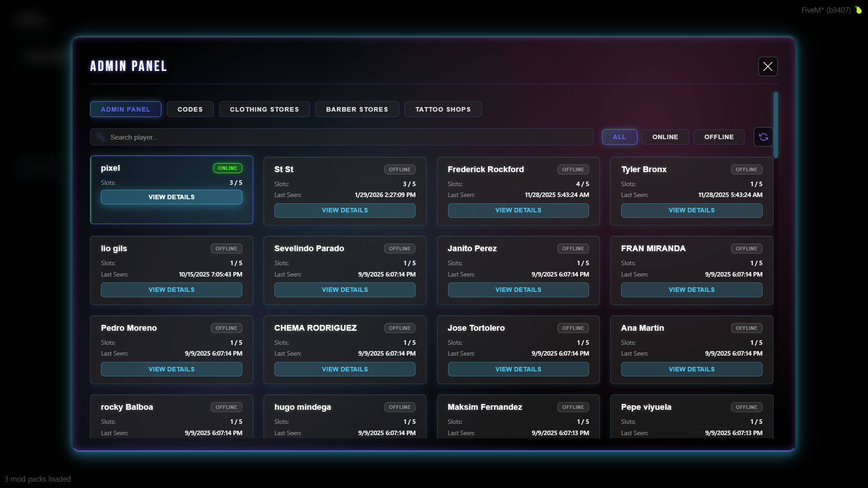Close the Admin Panel window

pos(768,66)
